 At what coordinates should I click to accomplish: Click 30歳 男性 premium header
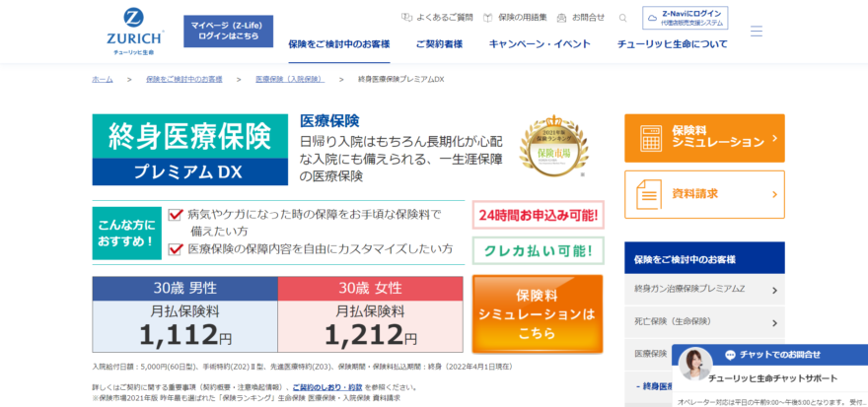click(x=184, y=288)
